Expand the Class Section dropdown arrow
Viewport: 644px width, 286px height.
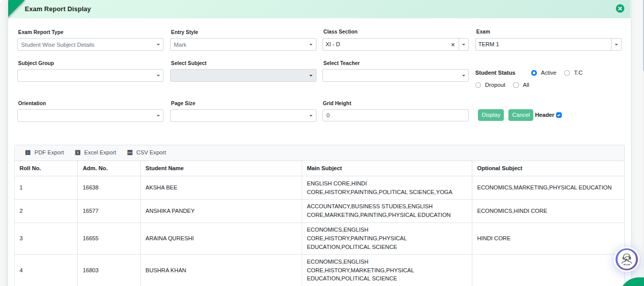[x=464, y=45]
